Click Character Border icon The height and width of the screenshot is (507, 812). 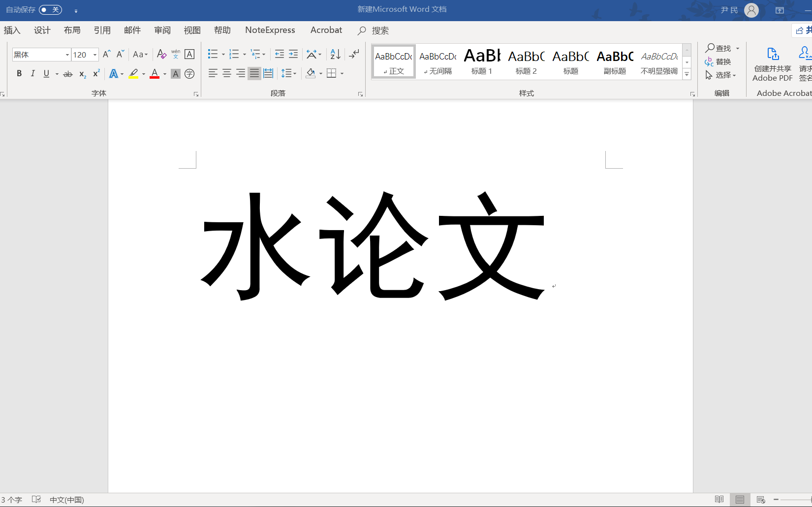pos(189,54)
